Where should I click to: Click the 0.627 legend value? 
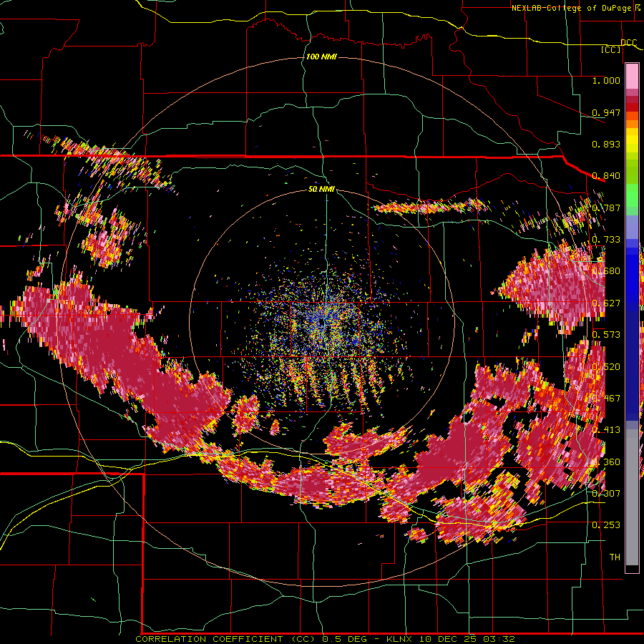pyautogui.click(x=606, y=303)
